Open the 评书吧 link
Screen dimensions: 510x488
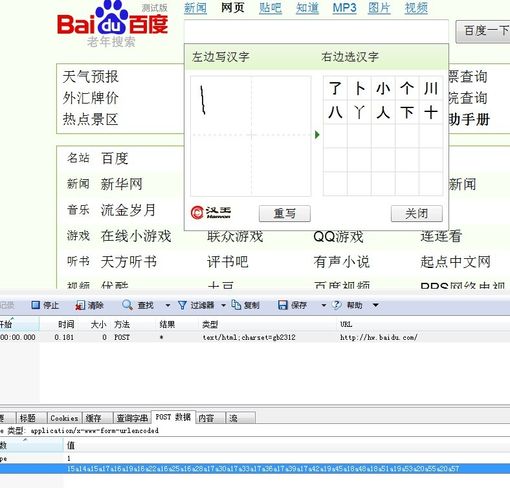click(x=228, y=262)
